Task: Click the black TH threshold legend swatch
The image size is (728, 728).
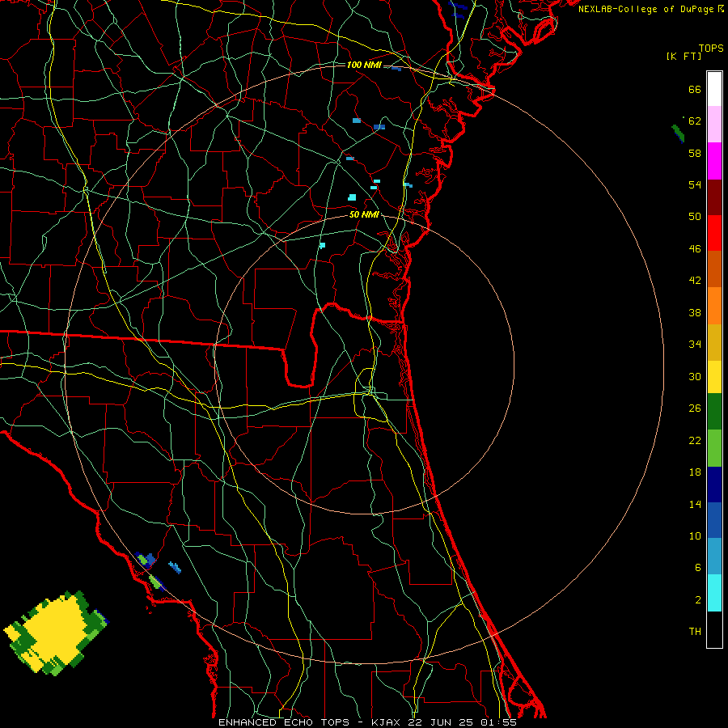Action: click(714, 629)
